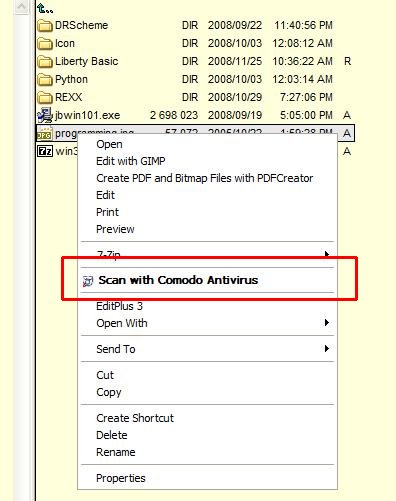The height and width of the screenshot is (501, 396).
Task: Select the 7z archive file icon
Action: click(45, 151)
